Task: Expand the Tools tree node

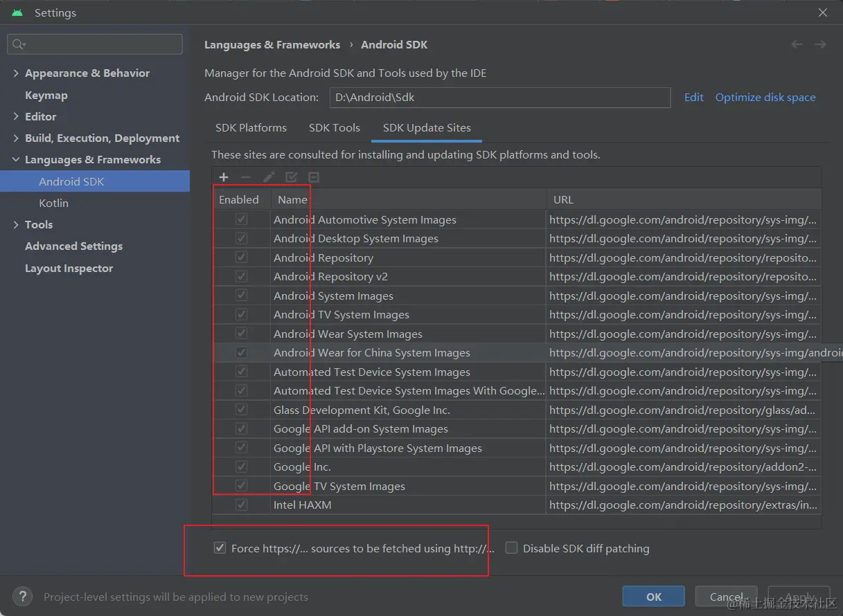Action: pos(15,224)
